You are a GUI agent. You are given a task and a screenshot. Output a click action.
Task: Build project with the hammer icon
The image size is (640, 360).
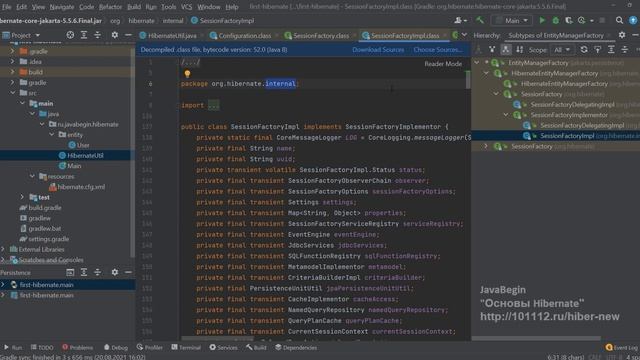click(480, 20)
